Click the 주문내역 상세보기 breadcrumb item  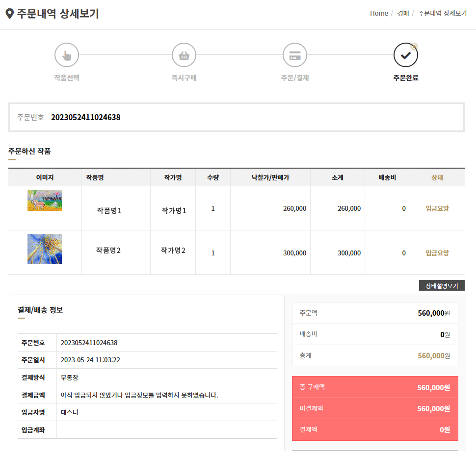point(442,13)
